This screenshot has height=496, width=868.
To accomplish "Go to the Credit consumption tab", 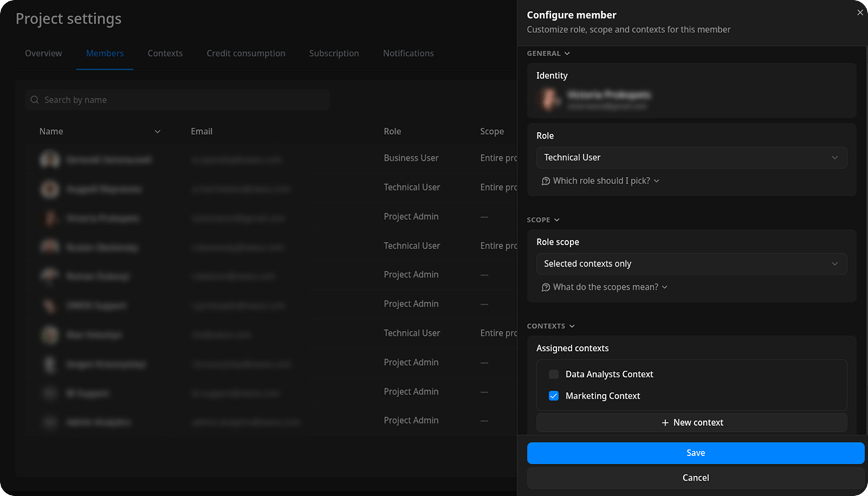I will [x=246, y=54].
